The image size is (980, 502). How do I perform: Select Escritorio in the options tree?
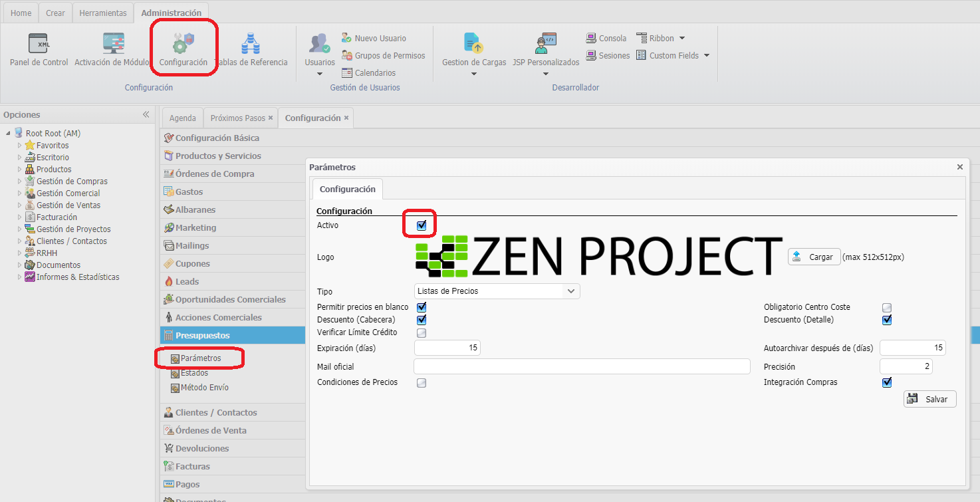pos(53,158)
